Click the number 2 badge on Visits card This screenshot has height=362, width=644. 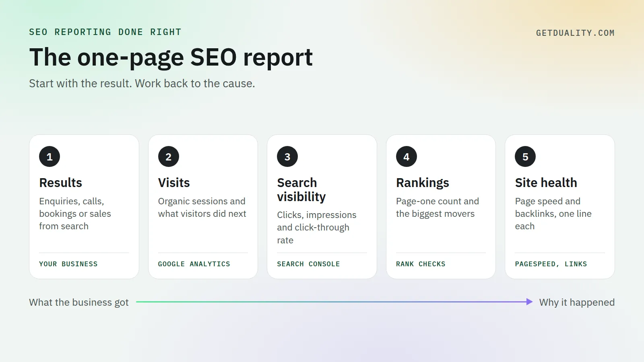pos(169,156)
